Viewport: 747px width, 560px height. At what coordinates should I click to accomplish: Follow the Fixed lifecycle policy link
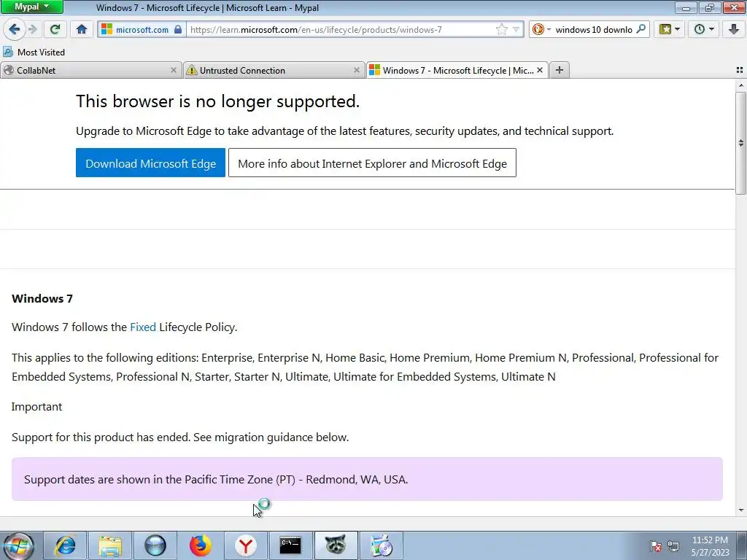[143, 327]
